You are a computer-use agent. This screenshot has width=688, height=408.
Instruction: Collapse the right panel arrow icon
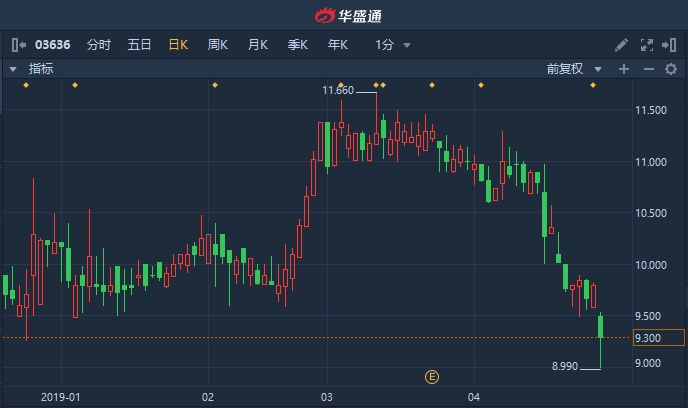click(x=669, y=45)
